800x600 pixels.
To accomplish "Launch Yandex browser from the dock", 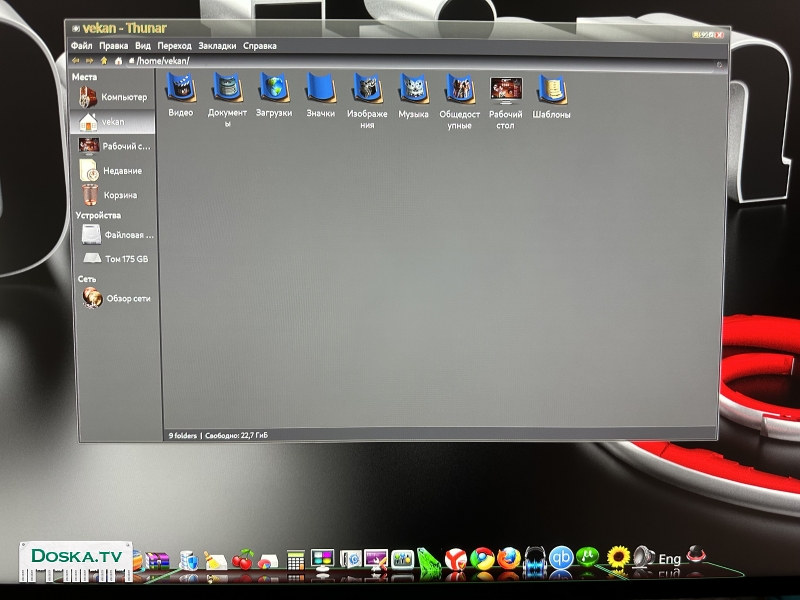I will pos(456,559).
